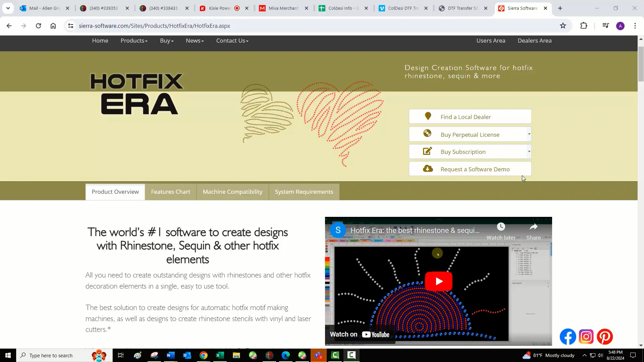644x362 pixels.
Task: Open the Instagram icon
Action: coord(586,337)
